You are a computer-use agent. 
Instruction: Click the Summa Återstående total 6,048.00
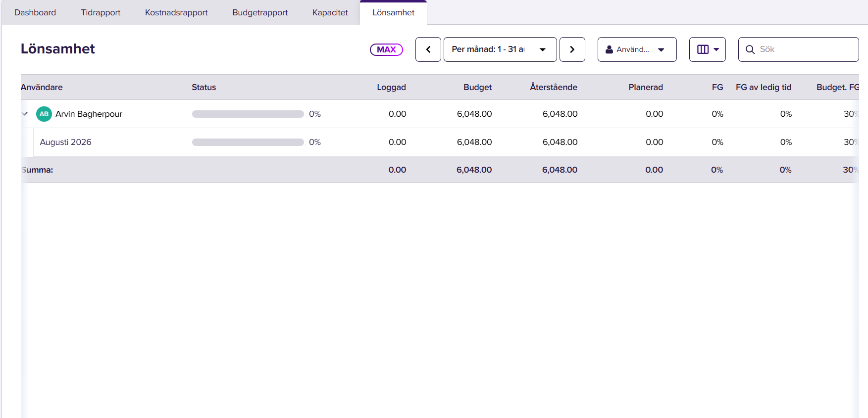pyautogui.click(x=560, y=170)
